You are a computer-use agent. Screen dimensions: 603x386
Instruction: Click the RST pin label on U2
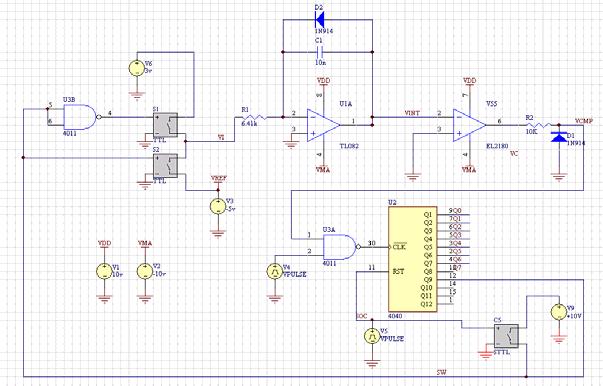[x=398, y=271]
